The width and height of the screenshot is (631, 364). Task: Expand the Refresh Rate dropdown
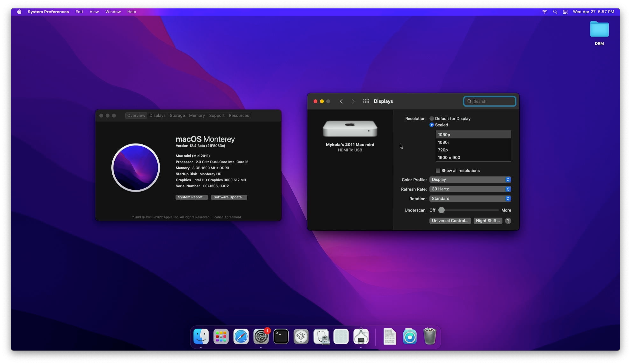tap(470, 189)
